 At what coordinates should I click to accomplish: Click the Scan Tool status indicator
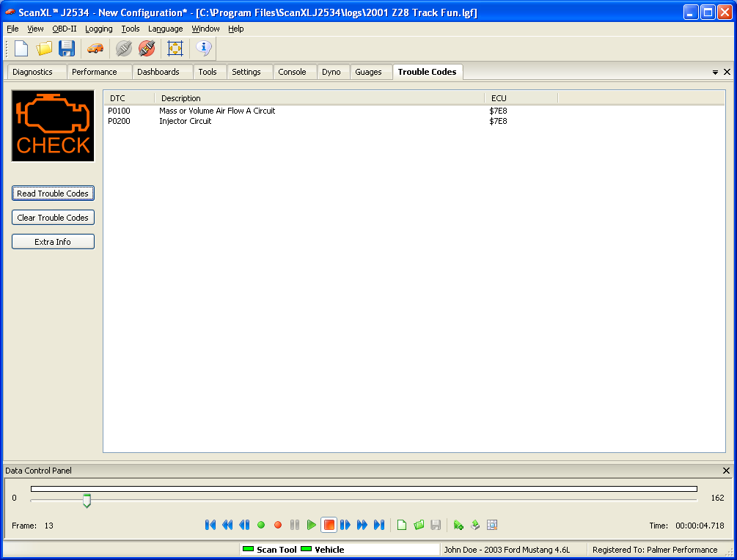point(270,550)
